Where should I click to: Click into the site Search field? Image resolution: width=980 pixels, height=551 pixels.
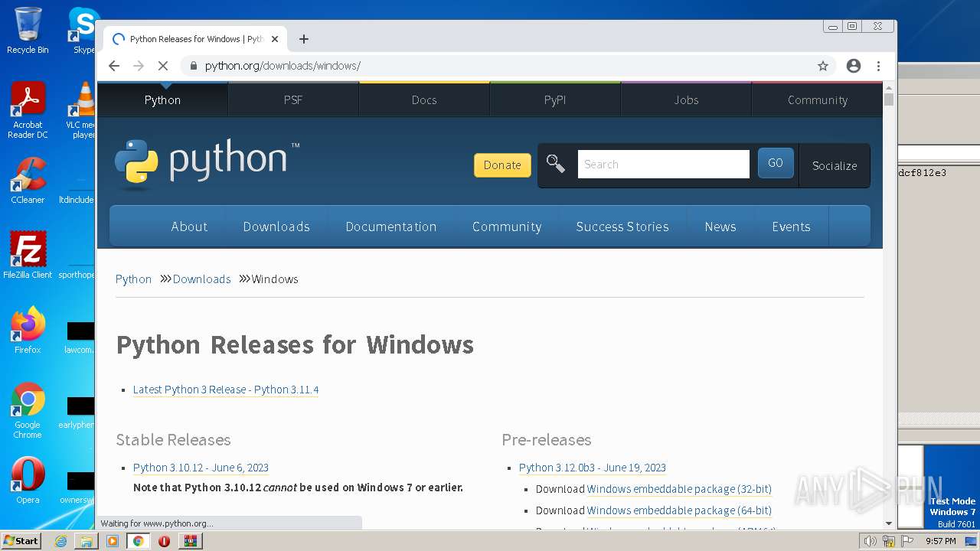(x=663, y=164)
